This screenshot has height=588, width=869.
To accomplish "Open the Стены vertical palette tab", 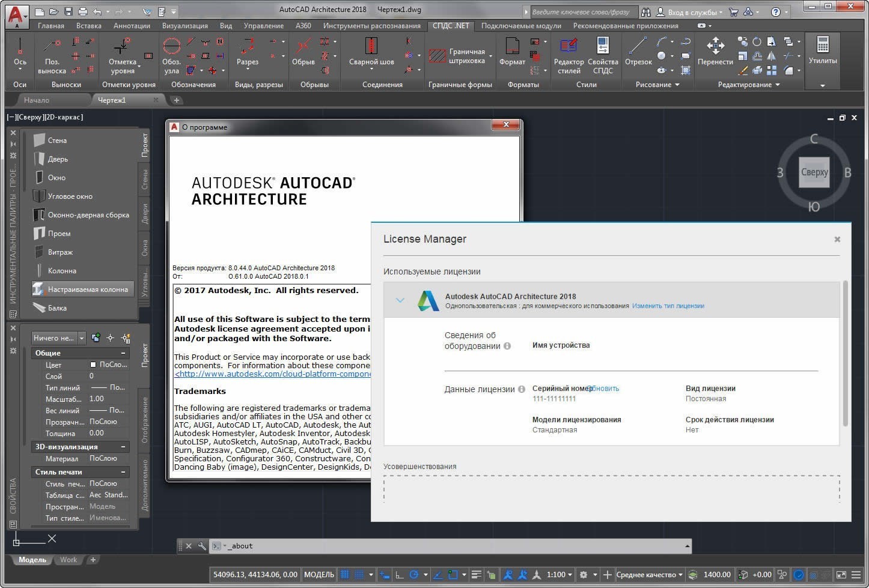I will (x=145, y=180).
